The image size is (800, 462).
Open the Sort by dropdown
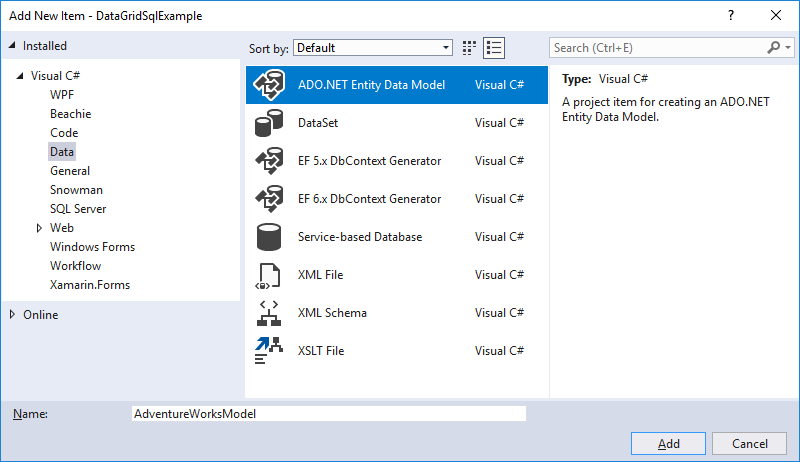tap(373, 48)
